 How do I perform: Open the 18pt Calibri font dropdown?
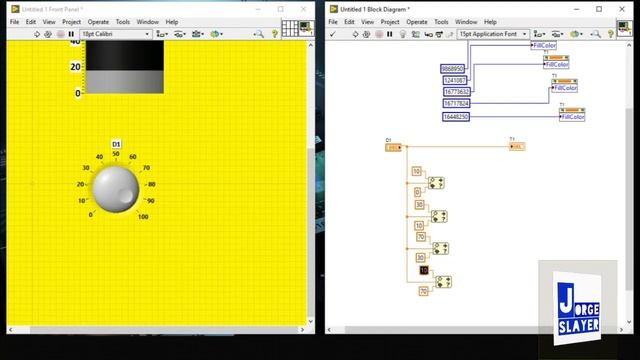(x=116, y=34)
